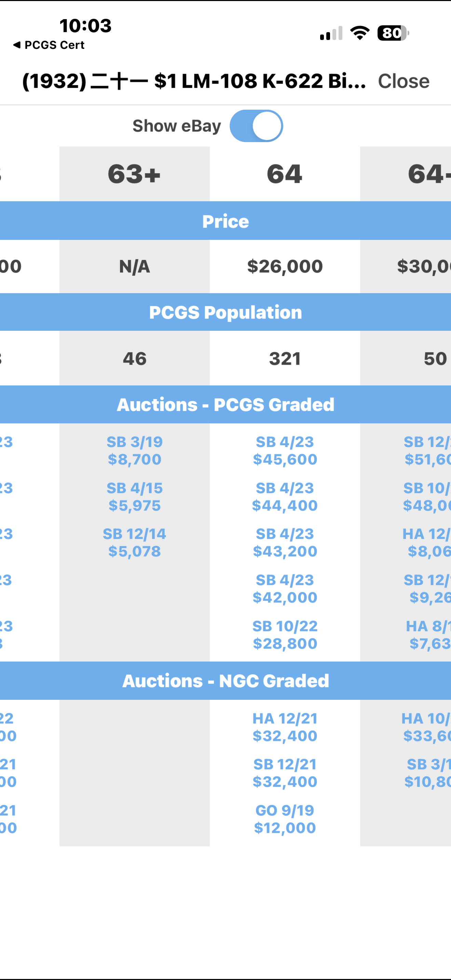Tap the back arrow to PCGS Cert
This screenshot has width=451, height=980.
(49, 45)
